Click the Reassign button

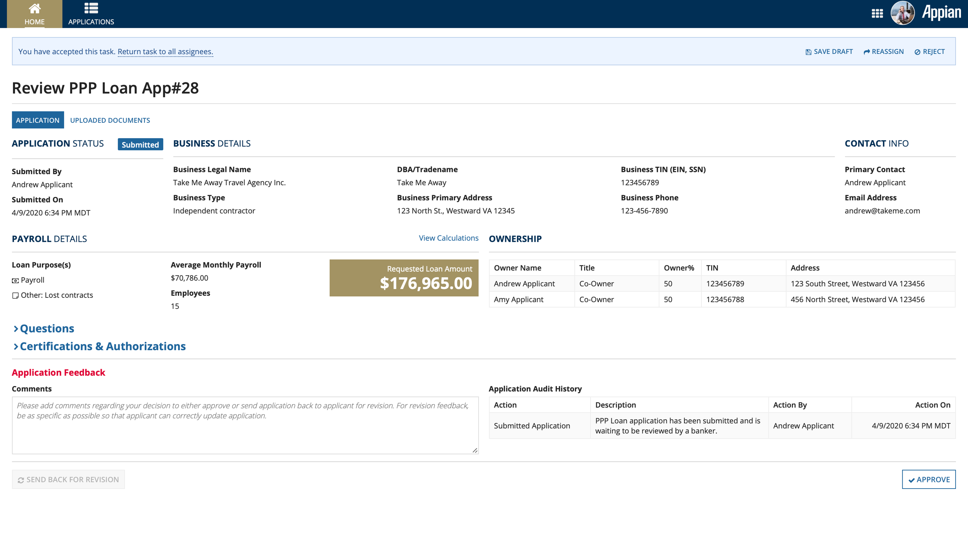884,51
